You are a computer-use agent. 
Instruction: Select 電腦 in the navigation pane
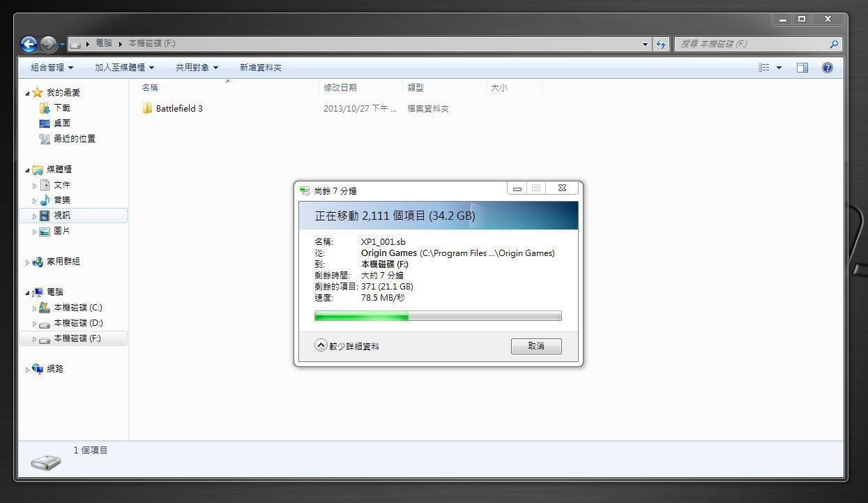coord(55,292)
